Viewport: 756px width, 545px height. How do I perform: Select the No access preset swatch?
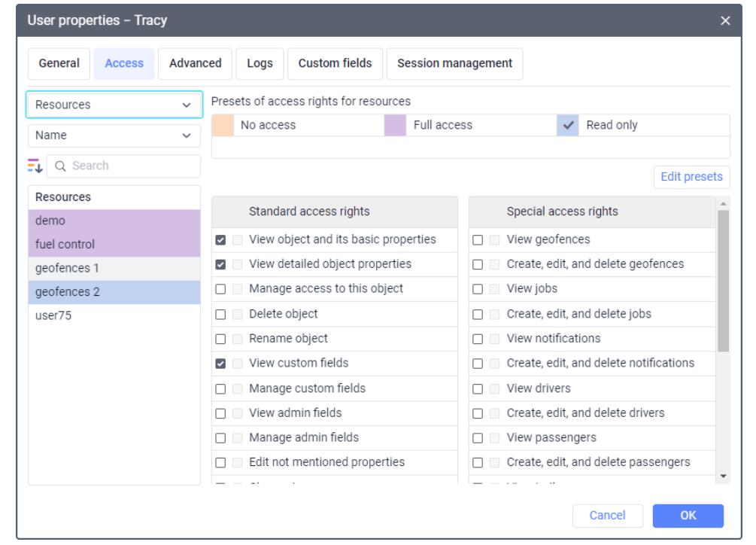[223, 126]
